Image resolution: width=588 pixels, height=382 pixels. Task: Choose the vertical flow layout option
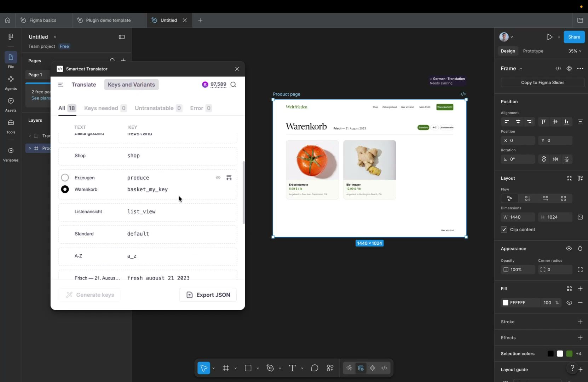click(528, 198)
